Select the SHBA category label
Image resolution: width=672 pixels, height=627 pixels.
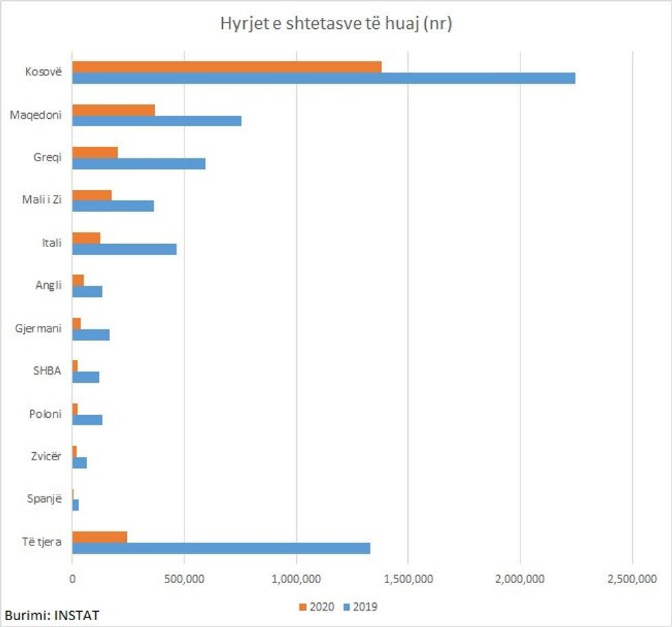[x=47, y=370]
